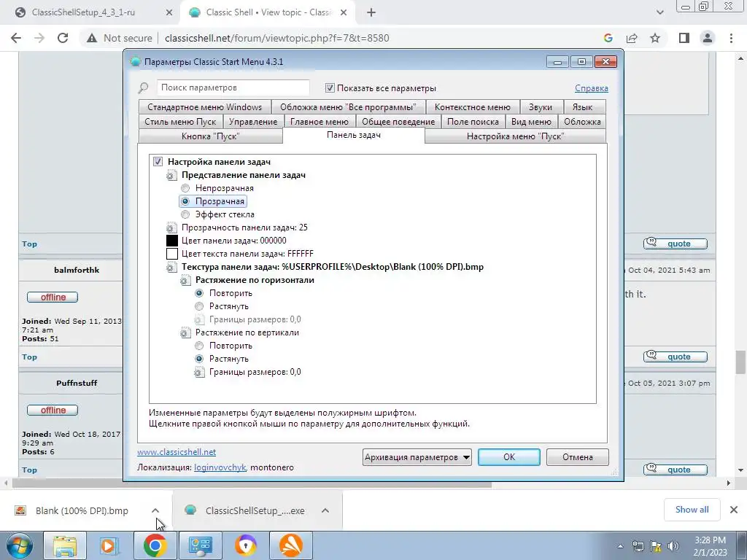Screen dimensions: 747x560
Task: Open Chrome profile avatar
Action: (x=708, y=38)
